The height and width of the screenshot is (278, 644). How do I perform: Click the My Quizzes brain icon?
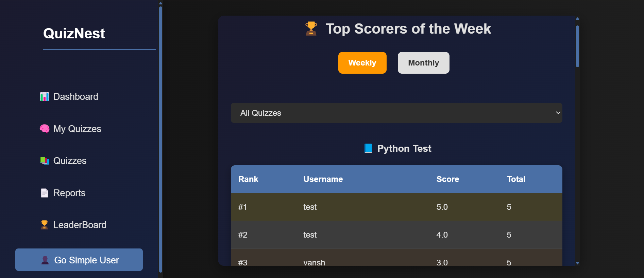pos(45,129)
